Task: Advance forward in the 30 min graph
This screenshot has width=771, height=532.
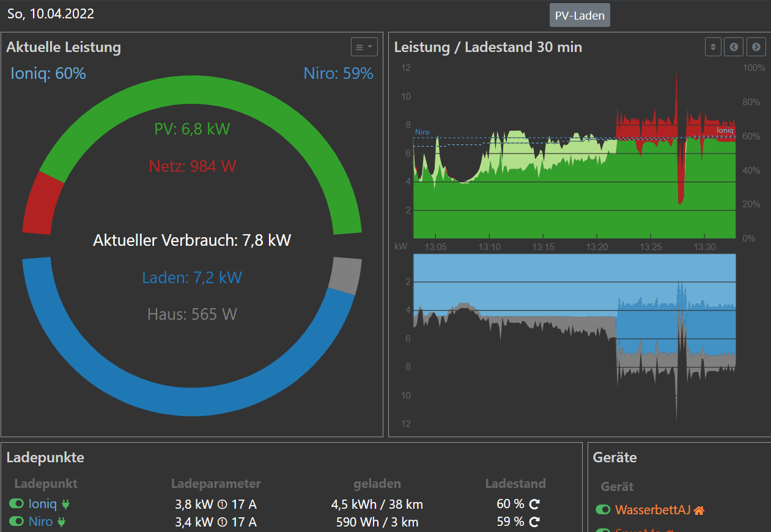Action: 756,47
